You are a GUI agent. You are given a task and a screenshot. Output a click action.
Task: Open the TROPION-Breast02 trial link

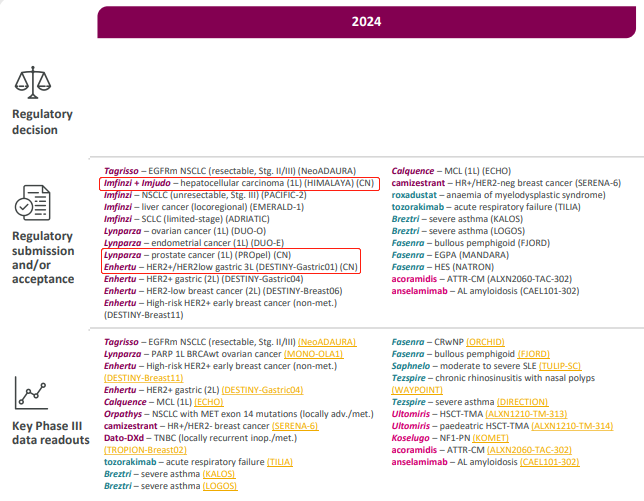coord(145,450)
